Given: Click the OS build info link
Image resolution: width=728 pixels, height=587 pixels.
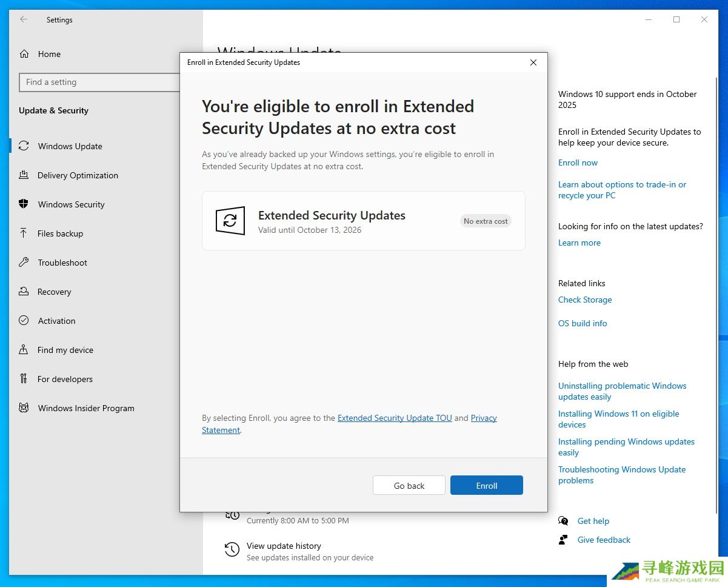Looking at the screenshot, I should click(x=582, y=323).
